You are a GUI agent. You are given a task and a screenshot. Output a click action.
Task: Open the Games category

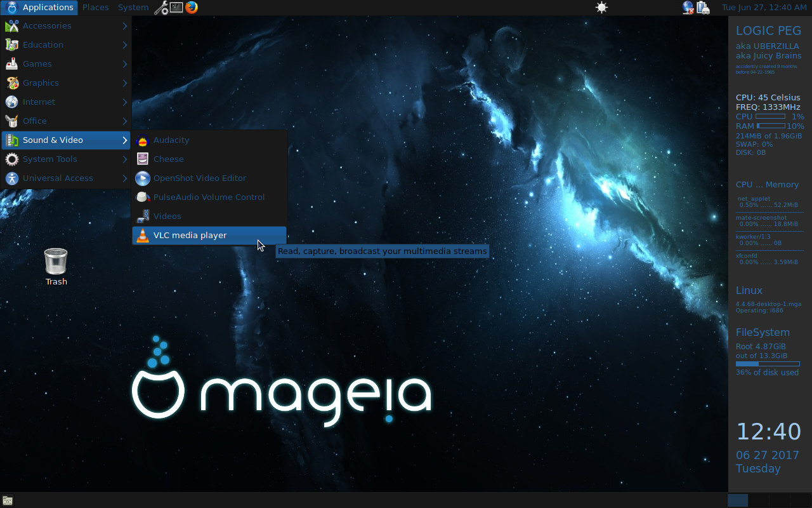click(x=66, y=64)
